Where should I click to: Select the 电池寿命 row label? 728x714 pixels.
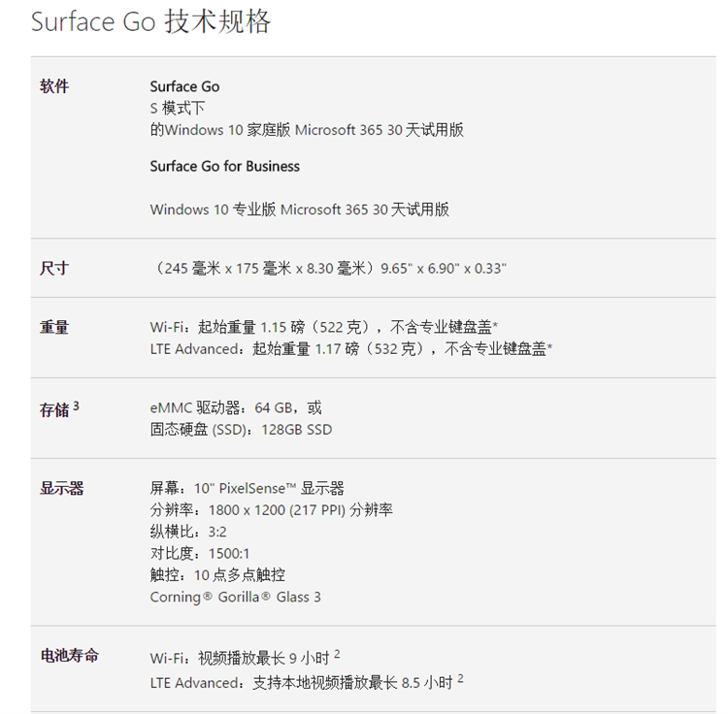pos(69,656)
